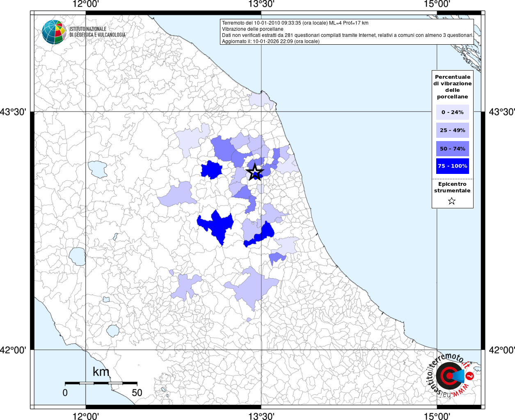Click the 13°30' label on top axis
The height and width of the screenshot is (420, 515).
[261, 5]
